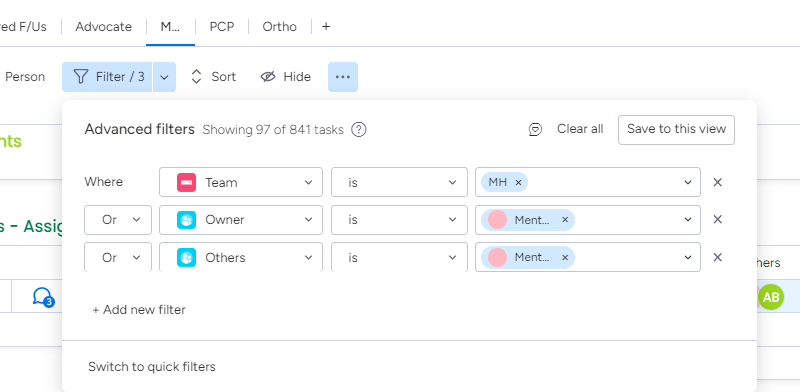Click the feedback icon beside Clear all
800x392 pixels.
pos(535,130)
